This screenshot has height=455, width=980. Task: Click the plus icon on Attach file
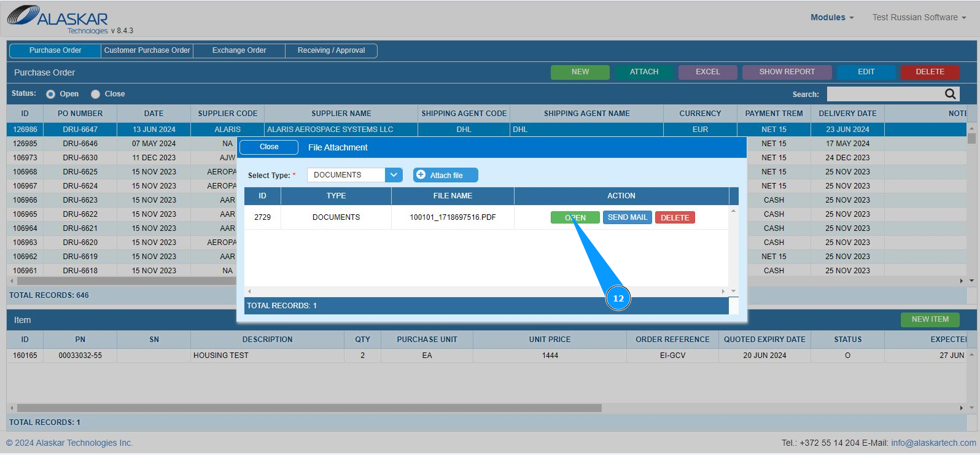[x=421, y=175]
